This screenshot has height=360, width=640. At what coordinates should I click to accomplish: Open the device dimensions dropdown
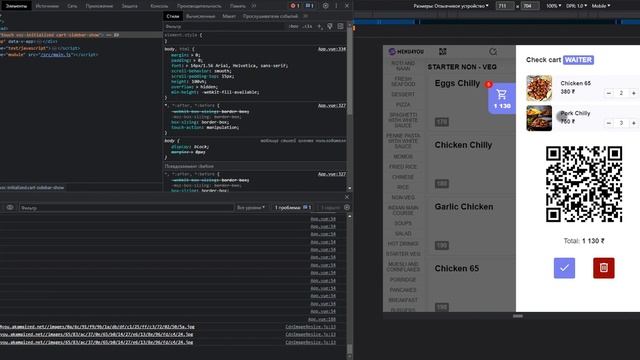pyautogui.click(x=451, y=6)
